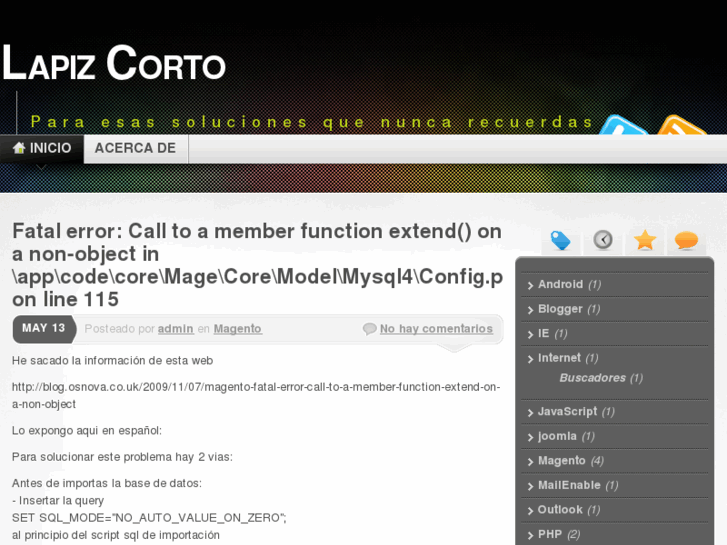The image size is (727, 545).
Task: Open the Magento category in sidebar
Action: 561,461
